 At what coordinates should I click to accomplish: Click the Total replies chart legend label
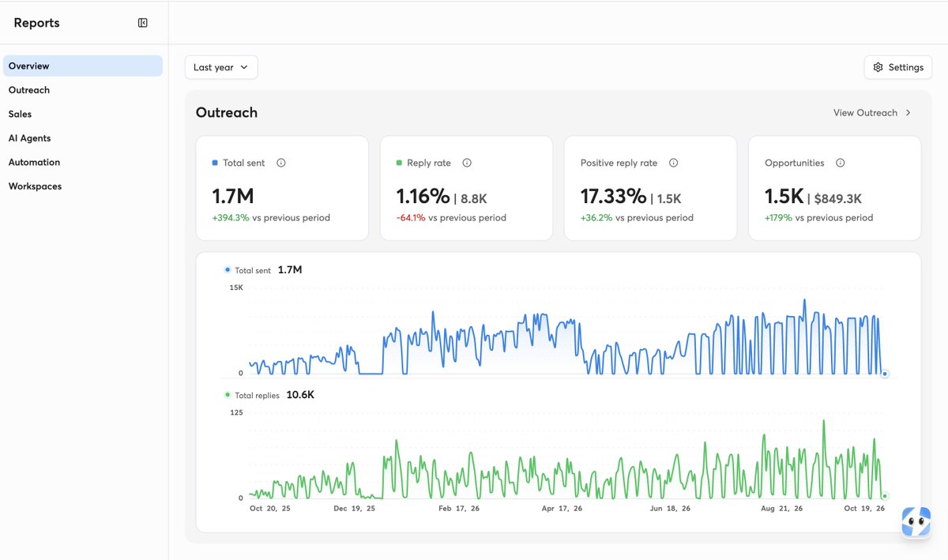click(257, 396)
